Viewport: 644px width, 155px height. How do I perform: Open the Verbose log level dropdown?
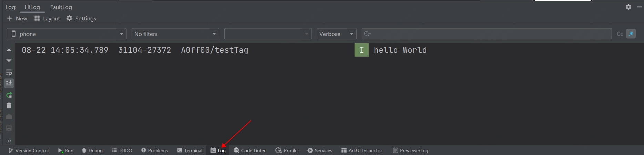point(336,34)
